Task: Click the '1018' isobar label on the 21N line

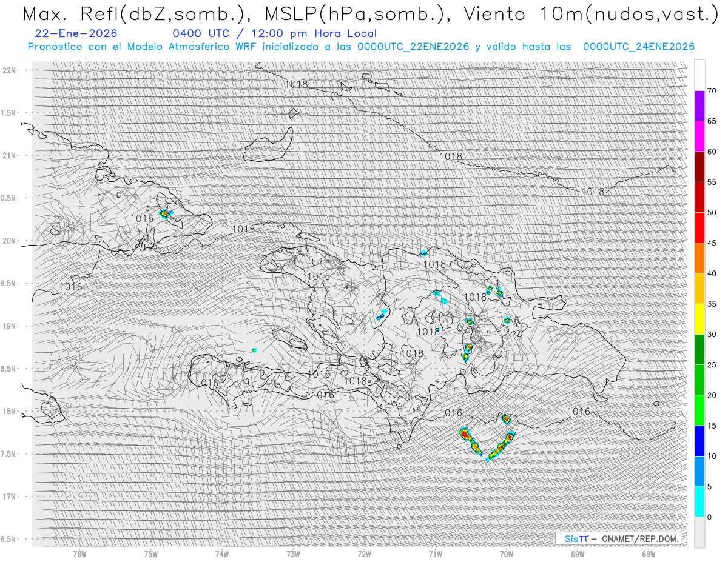Action: [451, 156]
